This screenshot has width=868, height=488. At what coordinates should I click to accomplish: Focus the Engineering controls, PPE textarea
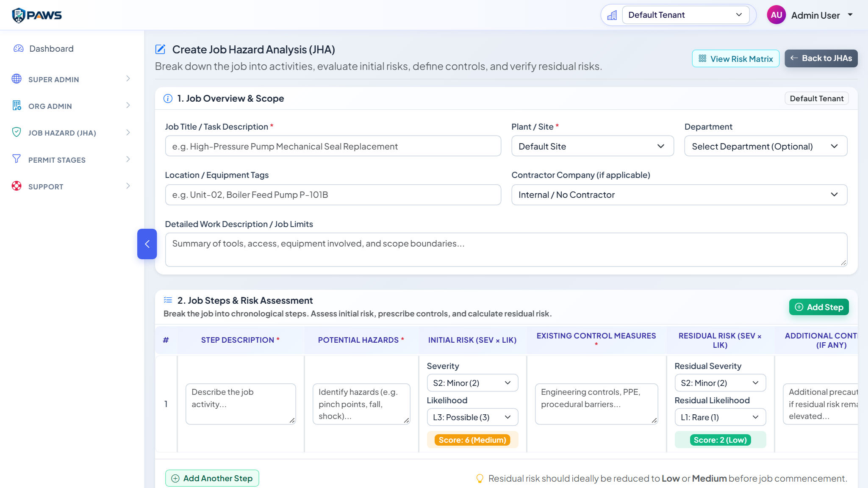(596, 404)
